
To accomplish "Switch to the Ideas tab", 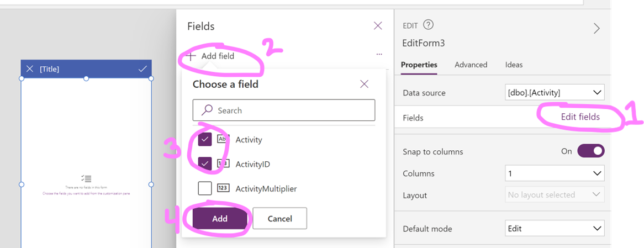I will (x=514, y=65).
